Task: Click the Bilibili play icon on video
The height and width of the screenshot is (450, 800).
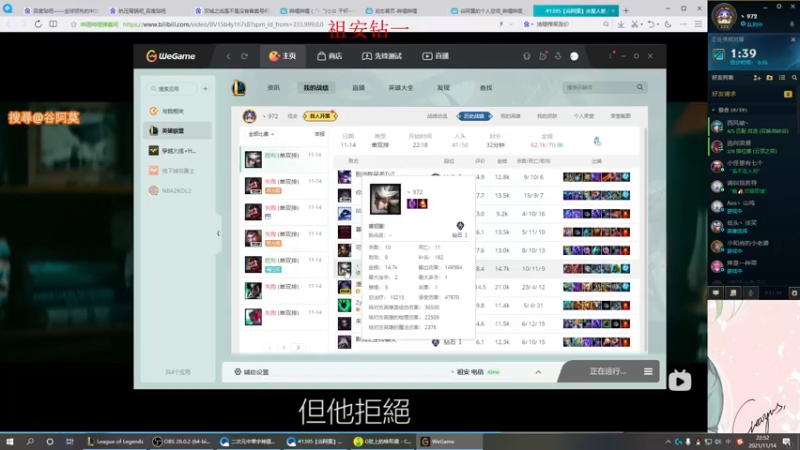Action: (680, 380)
